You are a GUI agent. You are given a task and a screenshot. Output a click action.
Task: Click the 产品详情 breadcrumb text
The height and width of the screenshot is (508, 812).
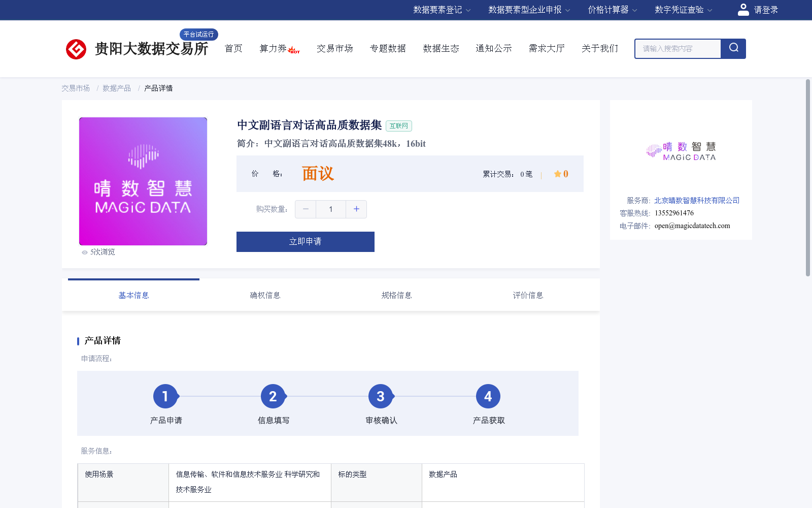(x=158, y=88)
